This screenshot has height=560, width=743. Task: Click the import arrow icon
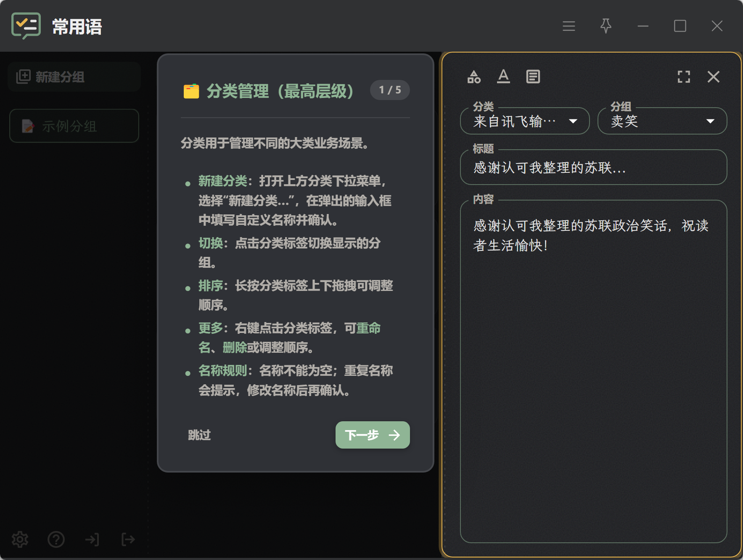(x=92, y=539)
